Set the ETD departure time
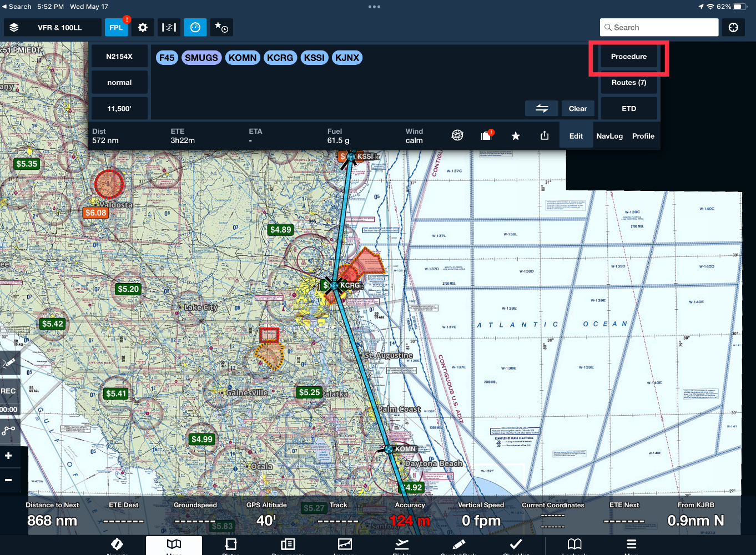The width and height of the screenshot is (756, 555). [x=629, y=108]
